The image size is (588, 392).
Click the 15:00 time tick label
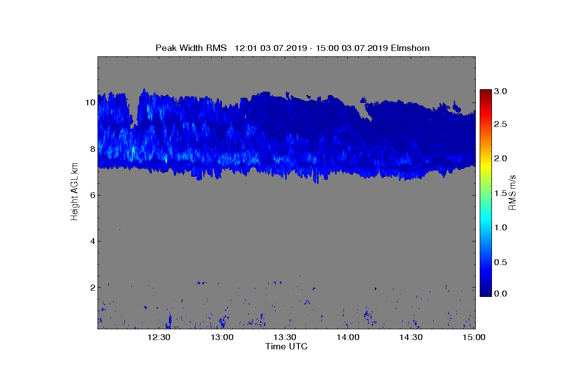tap(473, 337)
